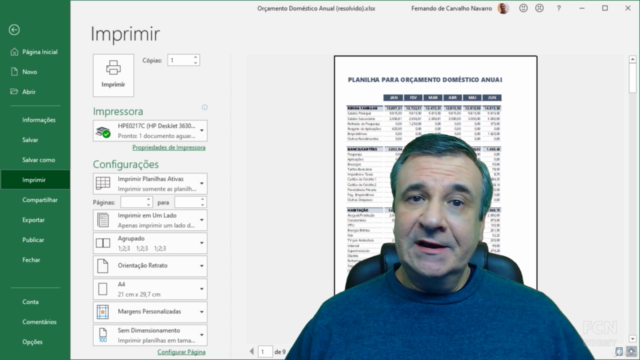Increment the 'para' page spinner up
The width and height of the screenshot is (640, 360).
click(202, 200)
